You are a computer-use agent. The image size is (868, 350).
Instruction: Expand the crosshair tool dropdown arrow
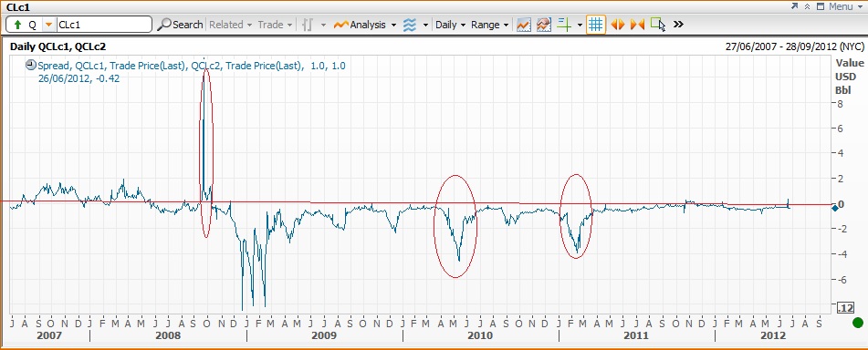tap(580, 25)
